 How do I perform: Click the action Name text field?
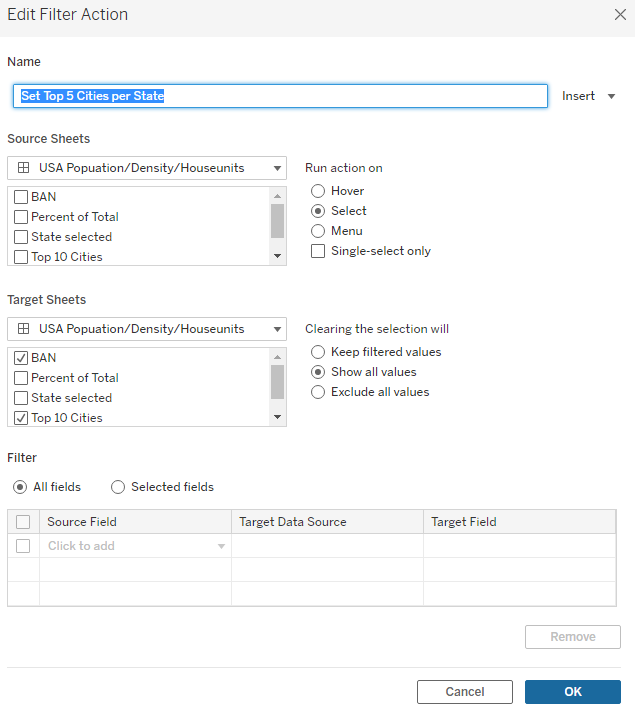tap(280, 96)
